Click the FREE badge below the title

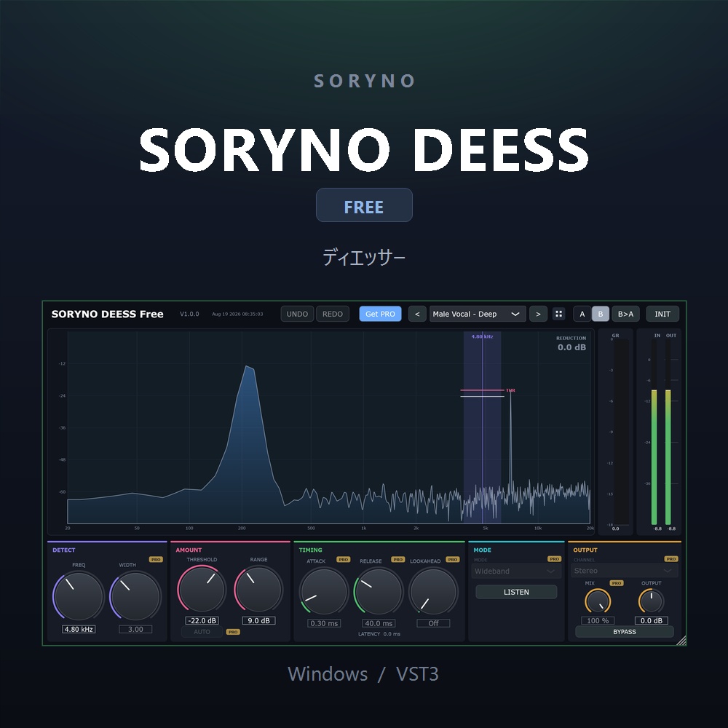[364, 205]
